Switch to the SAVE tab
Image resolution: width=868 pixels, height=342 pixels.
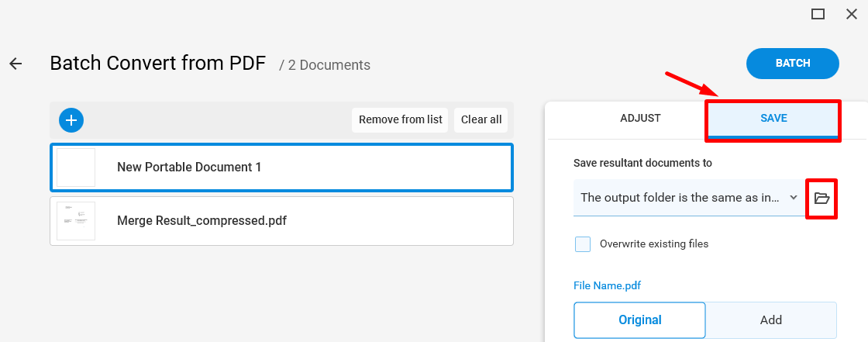[773, 119]
